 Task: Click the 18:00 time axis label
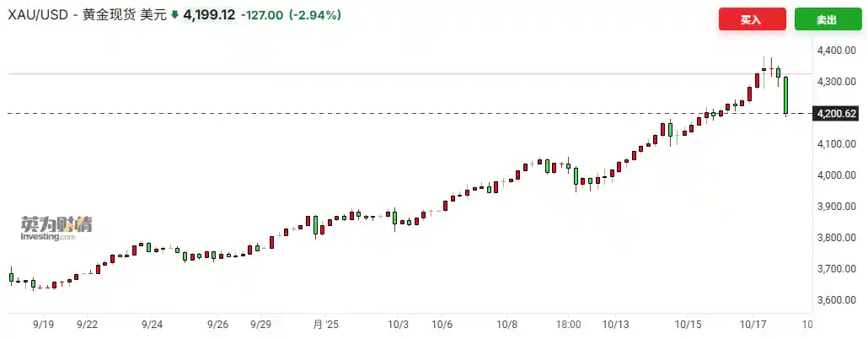pyautogui.click(x=568, y=323)
